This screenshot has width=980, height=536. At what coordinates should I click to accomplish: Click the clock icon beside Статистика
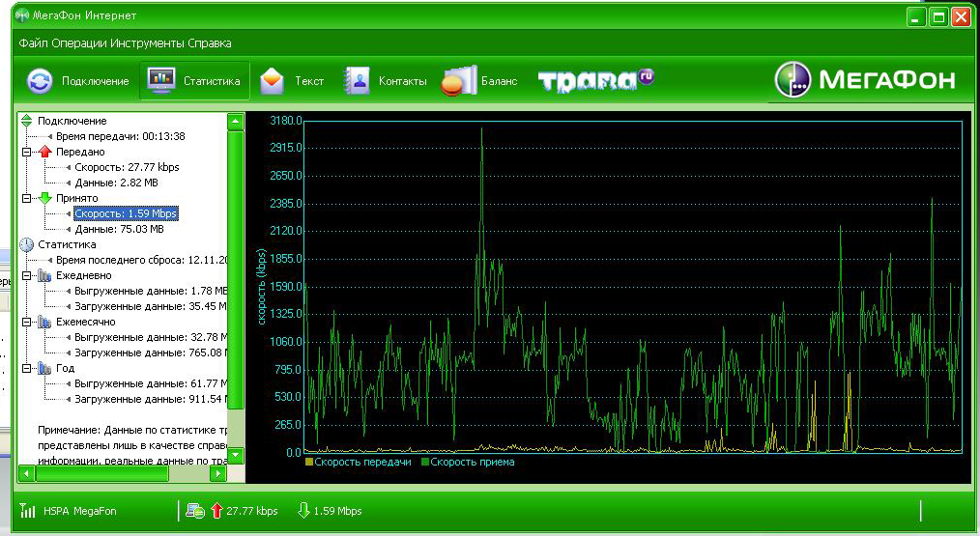(26, 244)
